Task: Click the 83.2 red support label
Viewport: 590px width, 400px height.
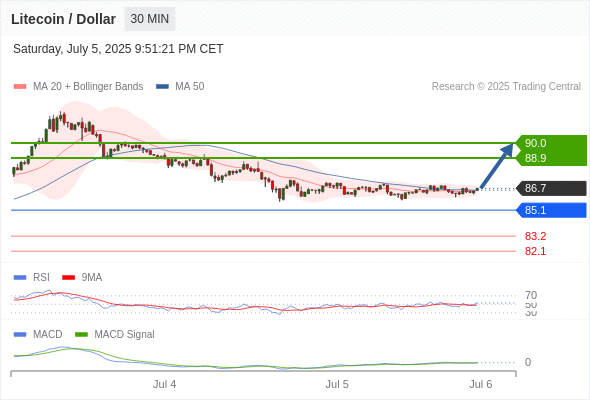Action: [x=535, y=236]
